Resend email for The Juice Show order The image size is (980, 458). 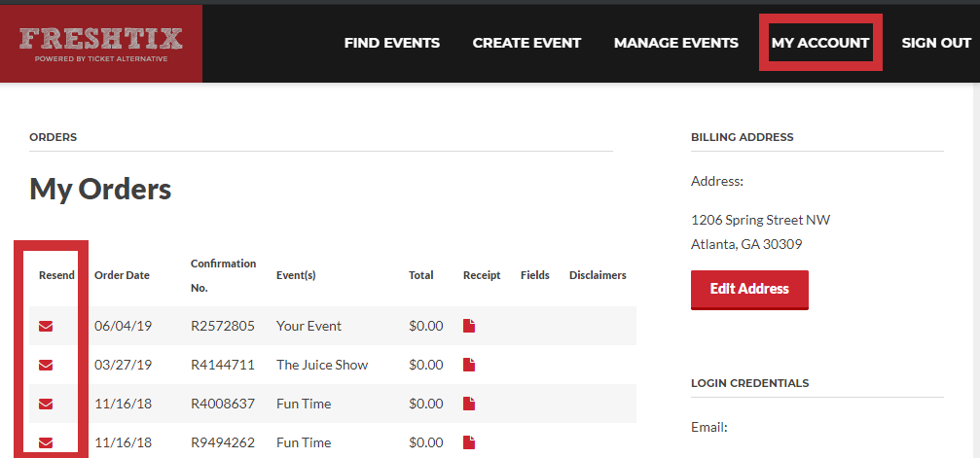tap(46, 365)
